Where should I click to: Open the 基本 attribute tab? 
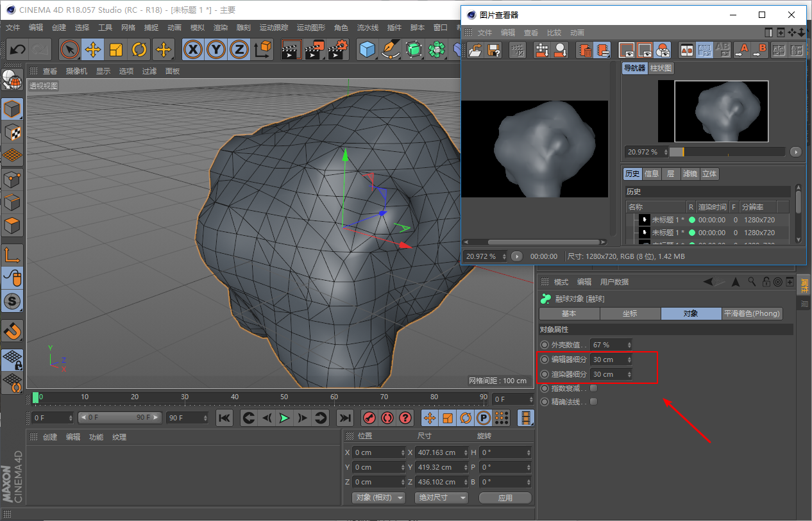[x=569, y=313]
